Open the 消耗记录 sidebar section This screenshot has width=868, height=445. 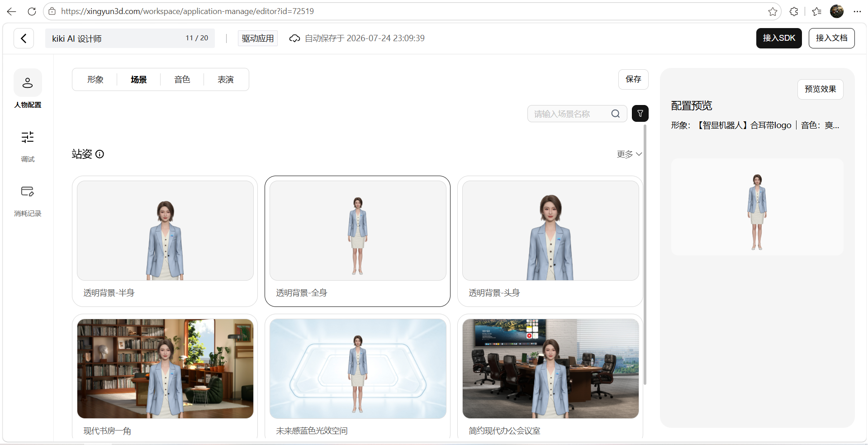[28, 201]
